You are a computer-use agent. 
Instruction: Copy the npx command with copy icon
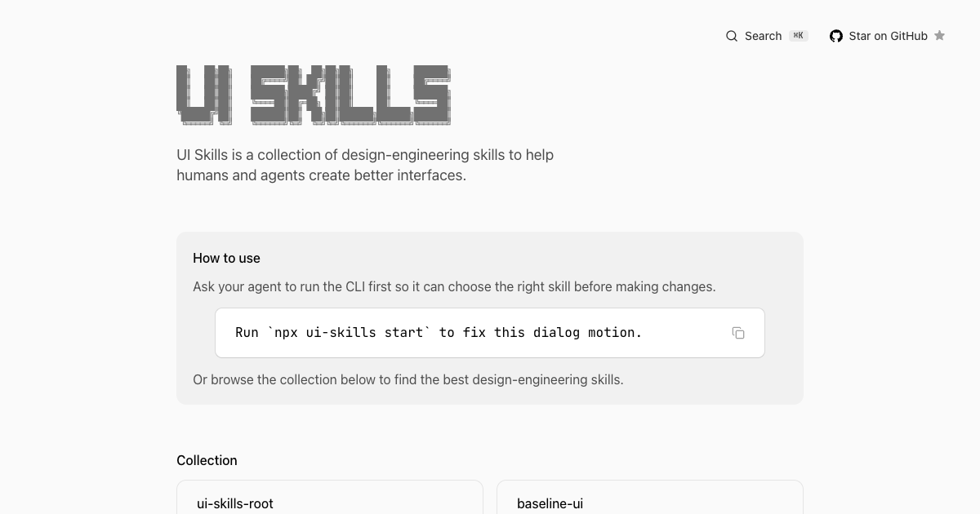coord(738,333)
